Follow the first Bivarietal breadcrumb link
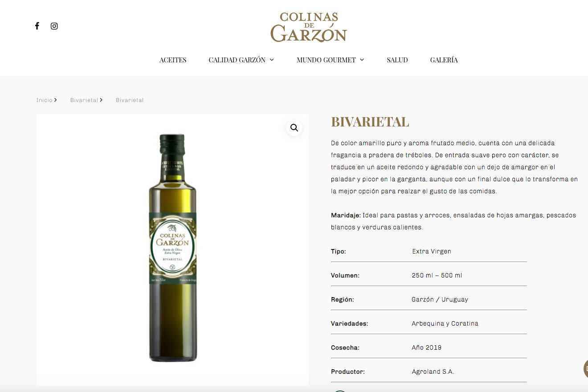The image size is (588, 392). tap(84, 100)
